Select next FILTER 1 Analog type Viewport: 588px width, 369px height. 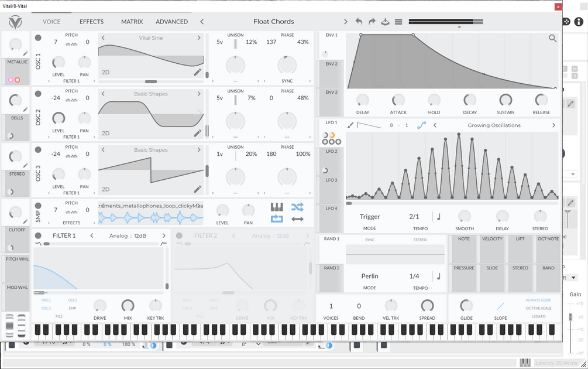tap(164, 235)
